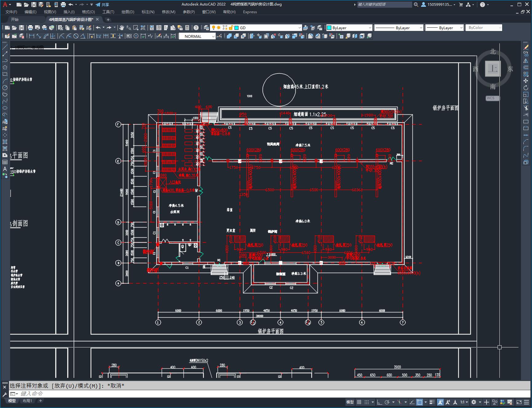Select the Line tool in the draw toolbar
Image resolution: width=532 pixels, height=408 pixels.
5,47
